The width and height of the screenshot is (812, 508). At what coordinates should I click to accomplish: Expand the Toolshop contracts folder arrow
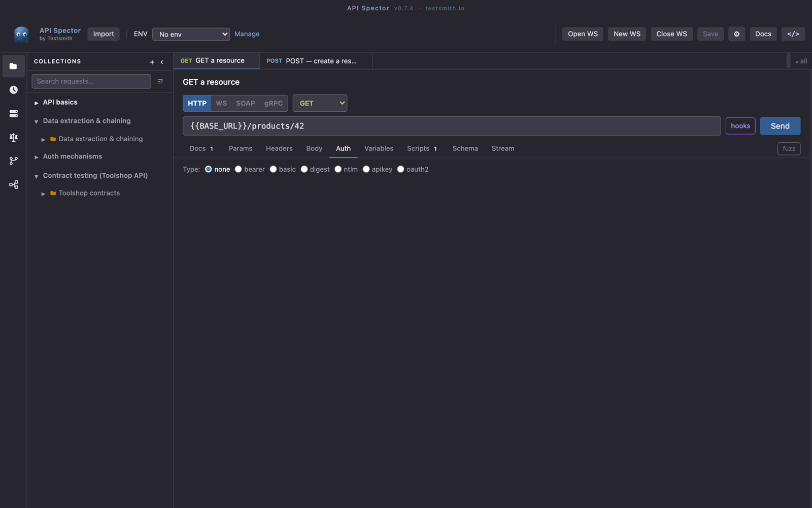point(43,194)
